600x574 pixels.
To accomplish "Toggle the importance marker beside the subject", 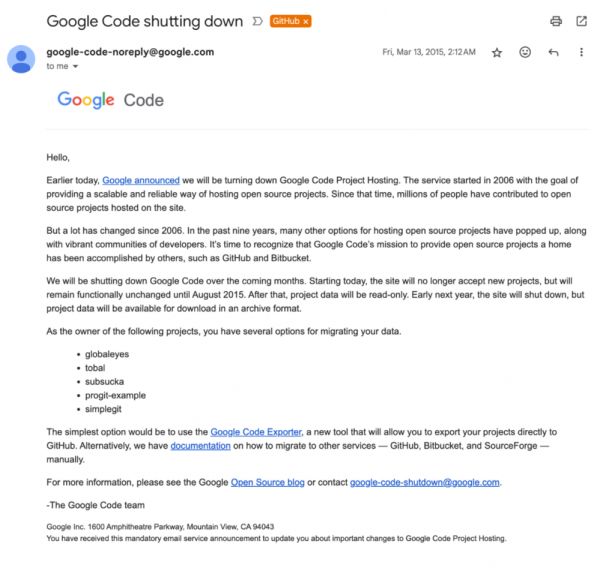I will pos(258,21).
